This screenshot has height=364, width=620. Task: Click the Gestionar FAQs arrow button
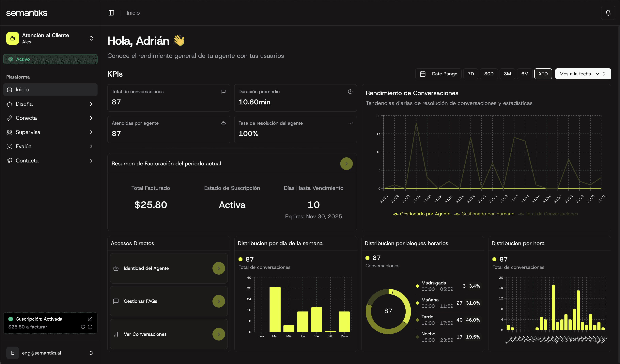pos(218,301)
